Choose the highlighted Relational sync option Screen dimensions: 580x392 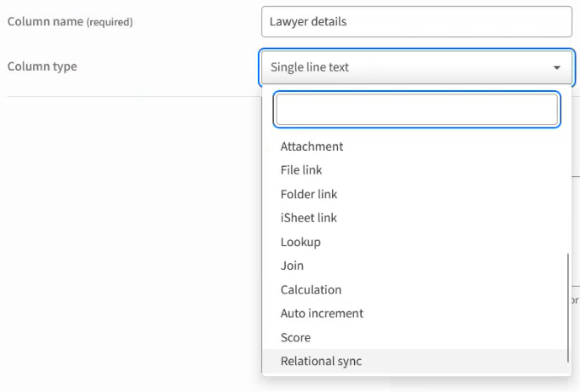[x=321, y=361]
